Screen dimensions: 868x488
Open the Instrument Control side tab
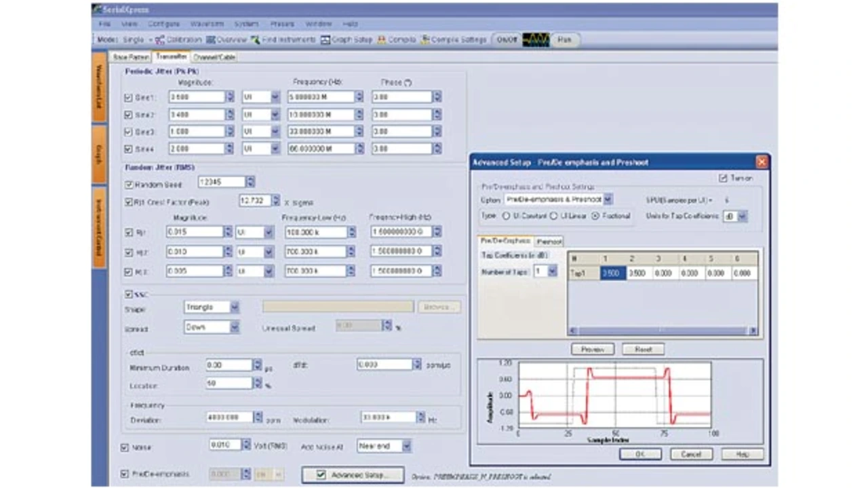tap(98, 227)
